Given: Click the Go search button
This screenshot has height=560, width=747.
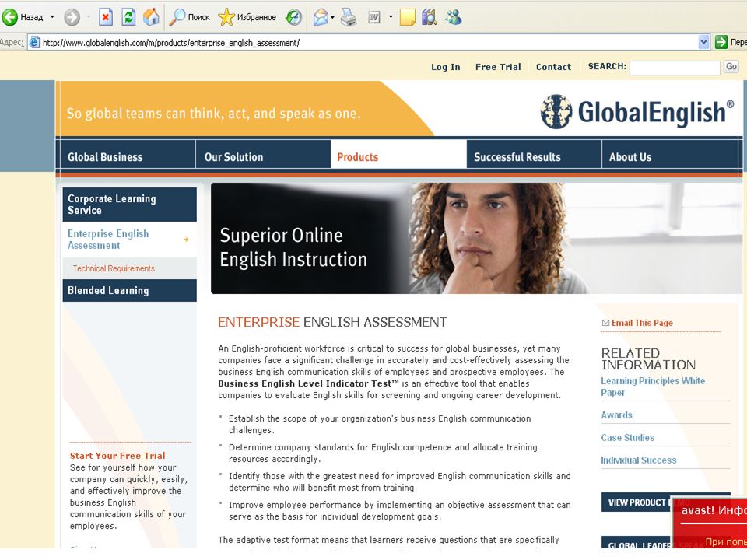Looking at the screenshot, I should pos(731,67).
